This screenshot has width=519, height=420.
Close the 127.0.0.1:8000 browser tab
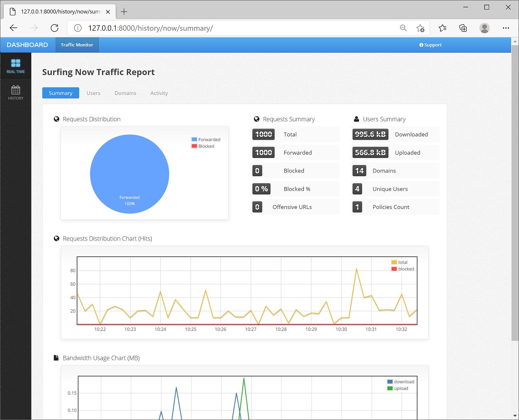108,12
